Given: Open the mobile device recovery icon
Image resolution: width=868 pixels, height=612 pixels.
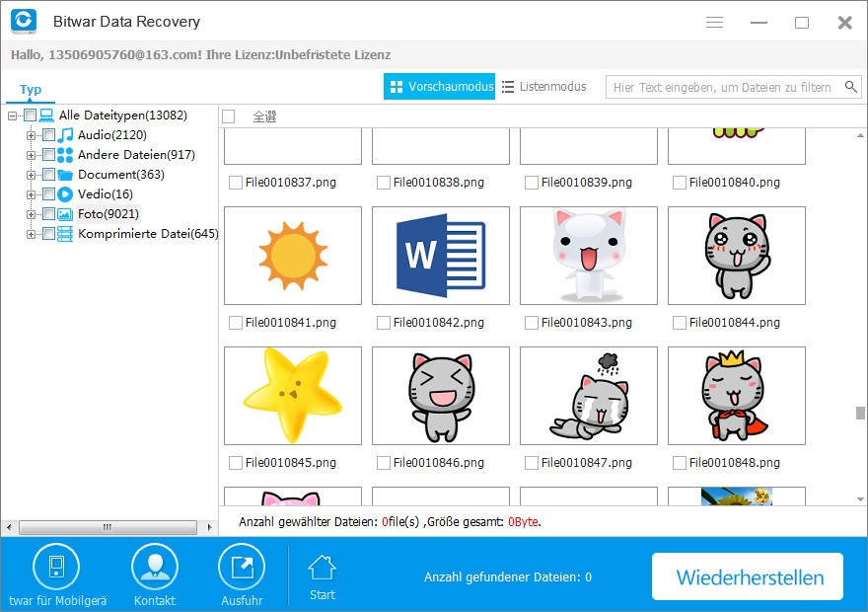Looking at the screenshot, I should 56,568.
